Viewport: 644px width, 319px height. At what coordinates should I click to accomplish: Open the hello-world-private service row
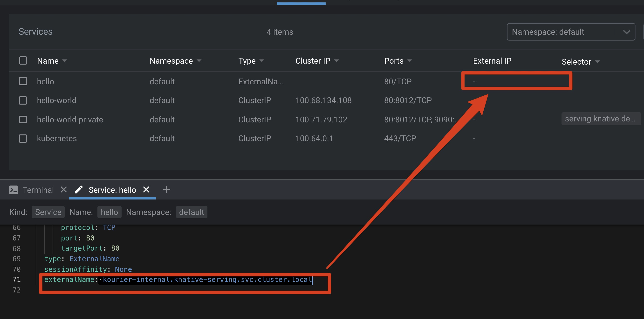coord(327,120)
